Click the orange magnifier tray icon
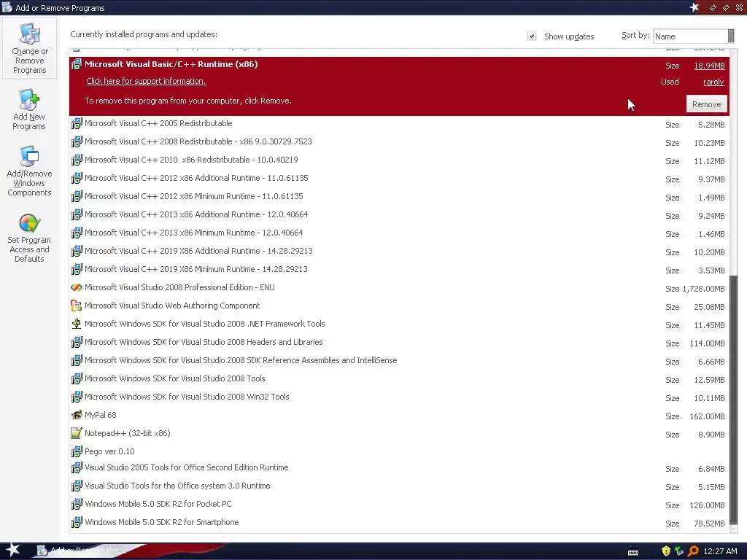 tap(693, 551)
